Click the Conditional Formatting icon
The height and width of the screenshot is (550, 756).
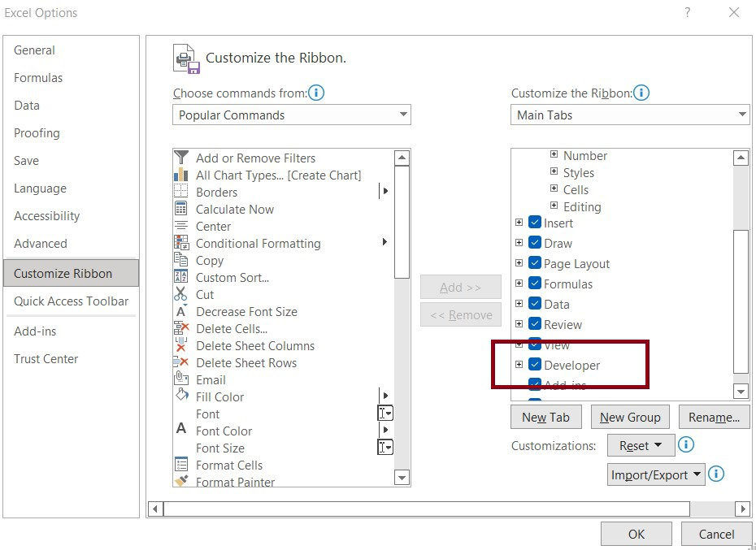click(x=181, y=243)
